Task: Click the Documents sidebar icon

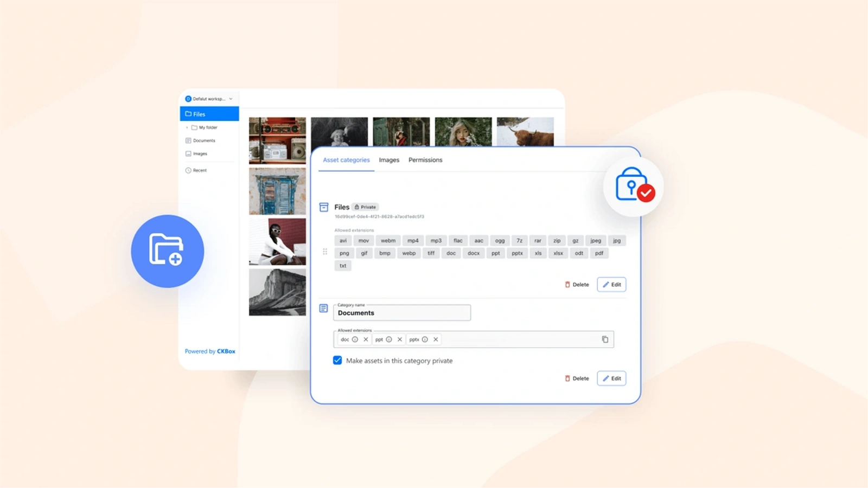Action: tap(188, 140)
